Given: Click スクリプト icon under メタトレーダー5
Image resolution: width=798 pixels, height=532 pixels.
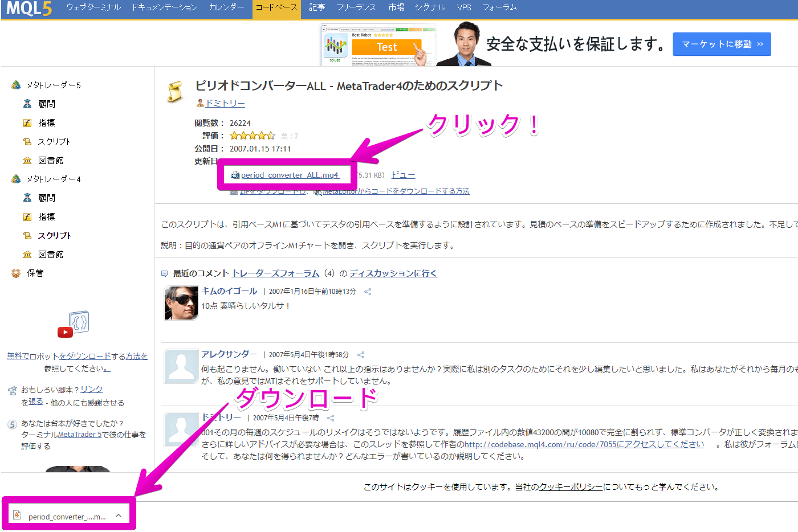Looking at the screenshot, I should pyautogui.click(x=27, y=141).
